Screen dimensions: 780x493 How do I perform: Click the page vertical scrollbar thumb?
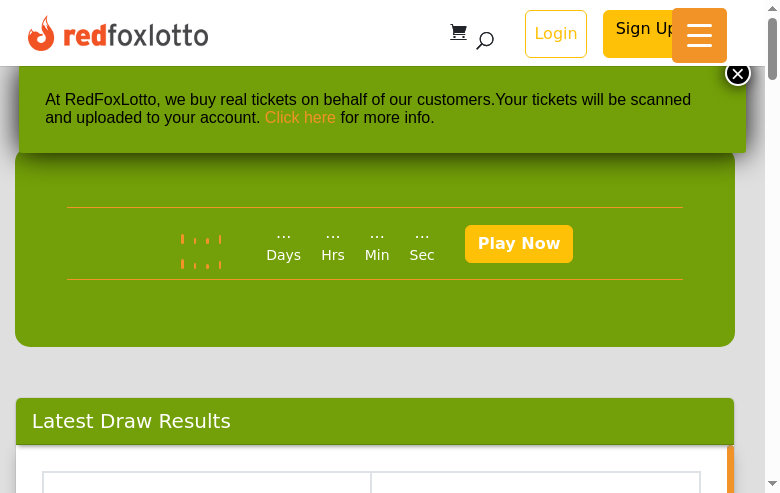click(772, 50)
